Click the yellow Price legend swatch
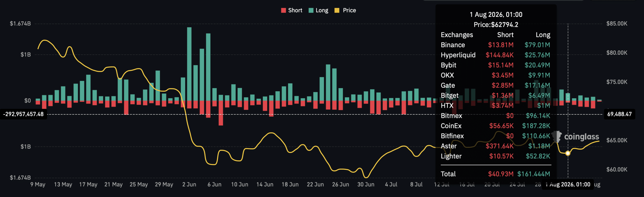 pyautogui.click(x=337, y=10)
